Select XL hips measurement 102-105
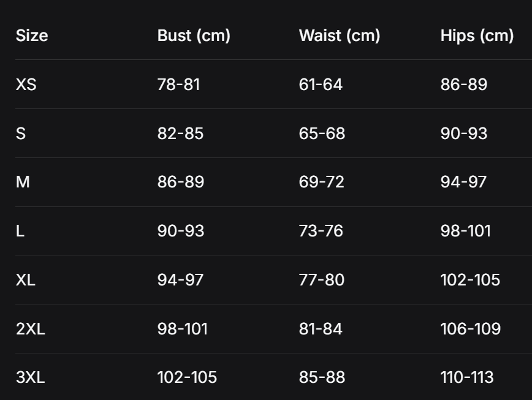Screen dimensions: 532x400 pyautogui.click(x=470, y=280)
